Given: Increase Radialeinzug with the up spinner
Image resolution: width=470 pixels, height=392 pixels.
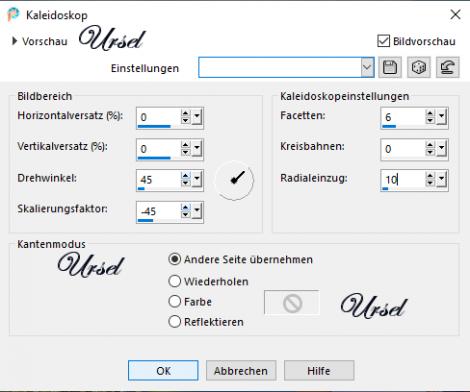Looking at the screenshot, I should (430, 175).
